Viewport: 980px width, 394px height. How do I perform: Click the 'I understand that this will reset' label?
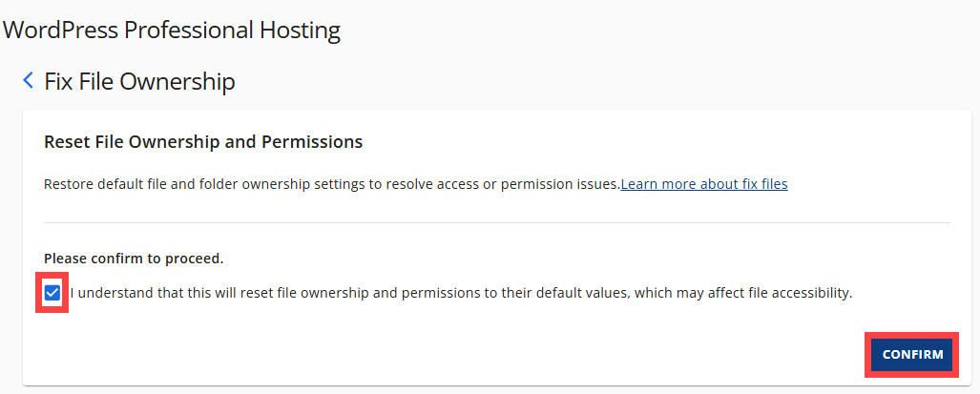pos(461,293)
